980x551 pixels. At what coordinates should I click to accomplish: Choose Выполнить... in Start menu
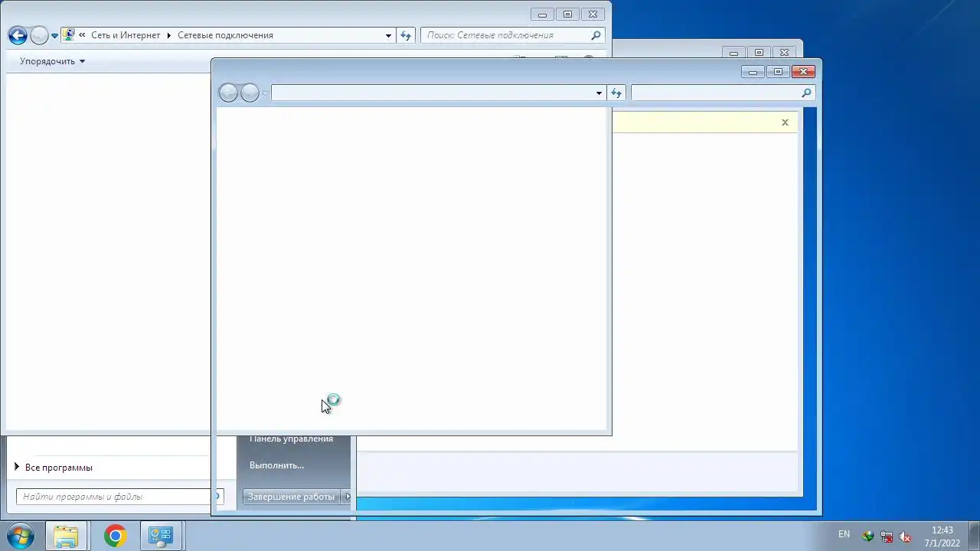(x=277, y=465)
